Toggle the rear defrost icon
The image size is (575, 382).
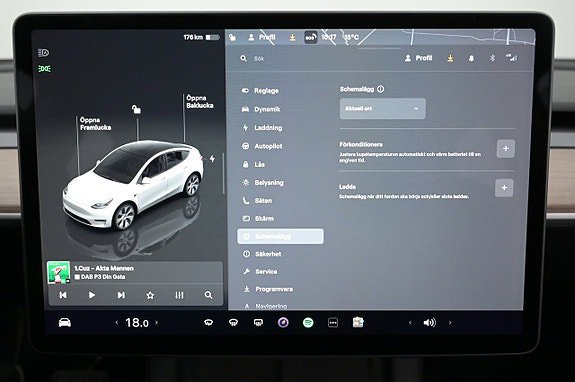tap(258, 323)
